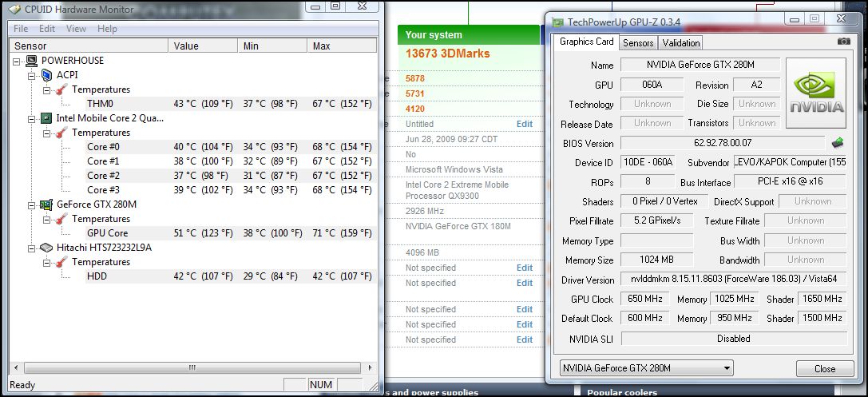Open the Help menu in Hardware Monitor
This screenshot has width=868, height=397.
tap(107, 28)
